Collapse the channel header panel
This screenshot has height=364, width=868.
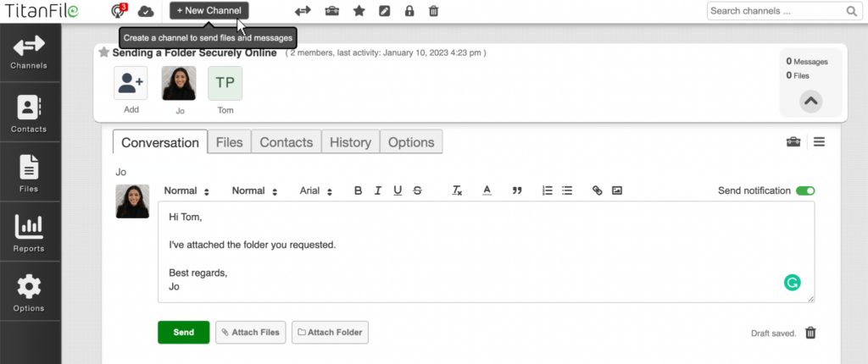click(811, 100)
